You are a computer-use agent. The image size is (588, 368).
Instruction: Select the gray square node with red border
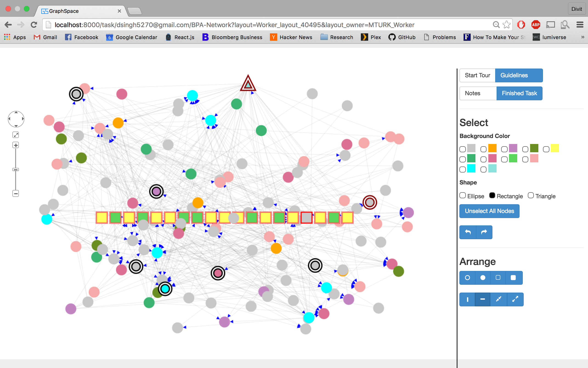click(306, 217)
